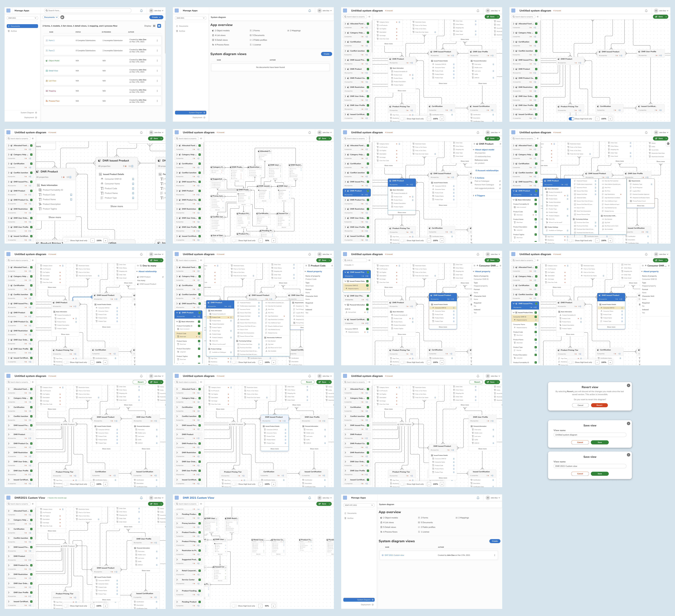
Task: Click Create above No documents have been found
Action: (x=326, y=54)
